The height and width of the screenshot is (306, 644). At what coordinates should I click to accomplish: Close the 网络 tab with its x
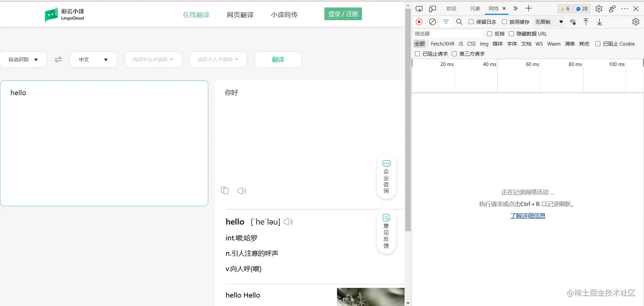tap(504, 9)
